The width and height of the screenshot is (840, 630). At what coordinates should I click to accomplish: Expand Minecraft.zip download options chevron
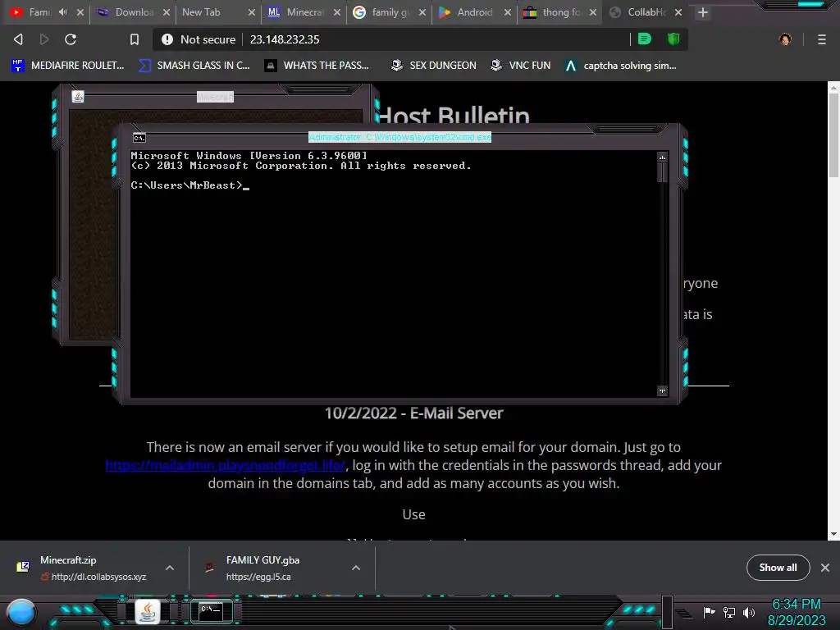(x=170, y=568)
